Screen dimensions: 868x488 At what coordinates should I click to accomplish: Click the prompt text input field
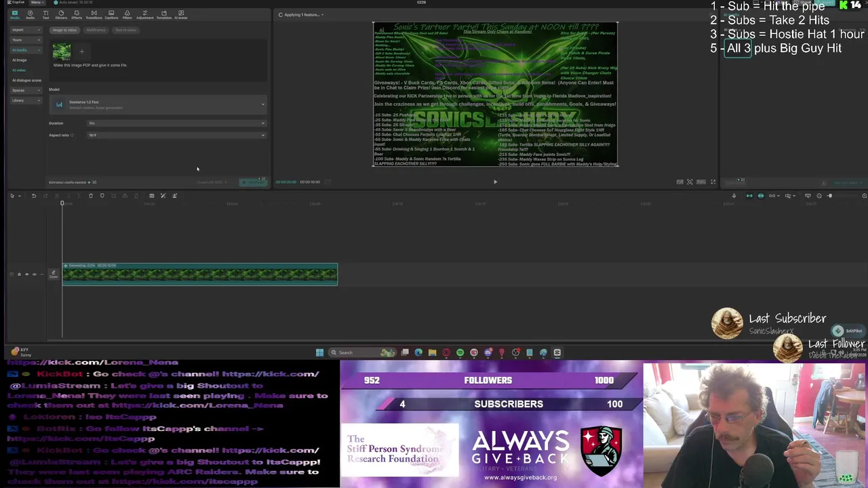pyautogui.click(x=159, y=65)
